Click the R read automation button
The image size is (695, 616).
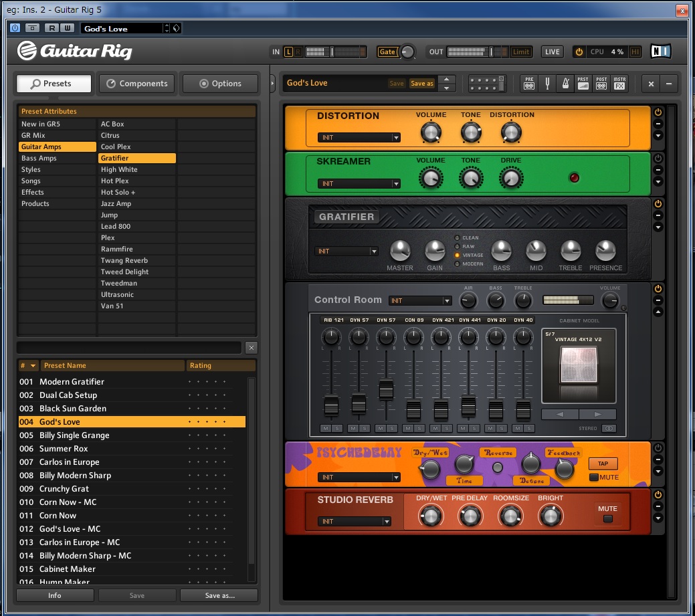pos(52,28)
